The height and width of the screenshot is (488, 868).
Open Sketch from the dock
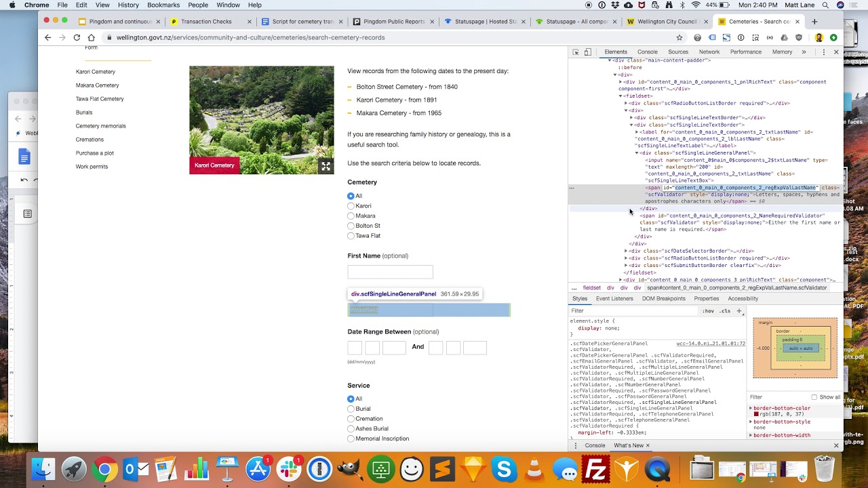tap(473, 469)
